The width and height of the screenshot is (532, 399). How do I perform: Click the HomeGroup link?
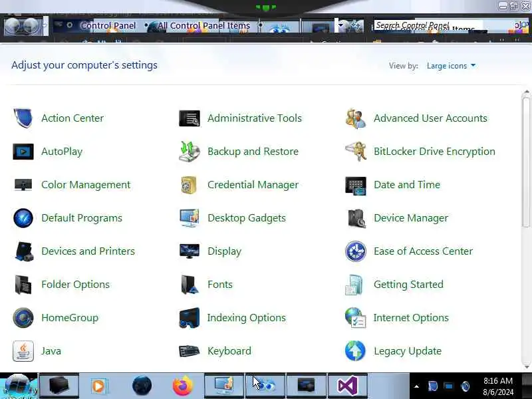[70, 318]
